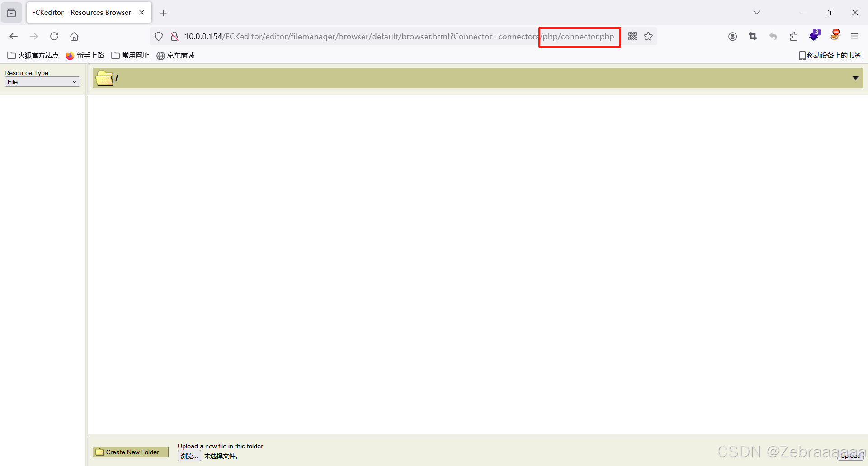Screen dimensions: 868x466
Task: Click the 浏览... file browse button
Action: click(x=189, y=456)
